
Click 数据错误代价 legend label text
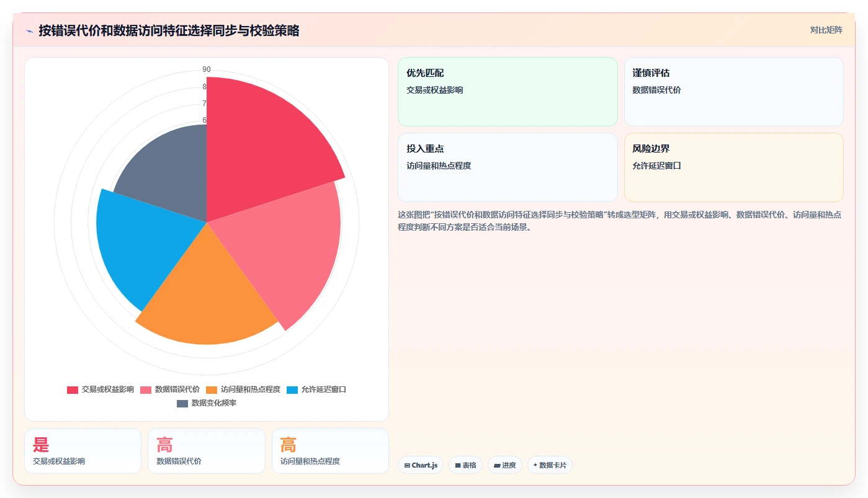click(x=177, y=389)
